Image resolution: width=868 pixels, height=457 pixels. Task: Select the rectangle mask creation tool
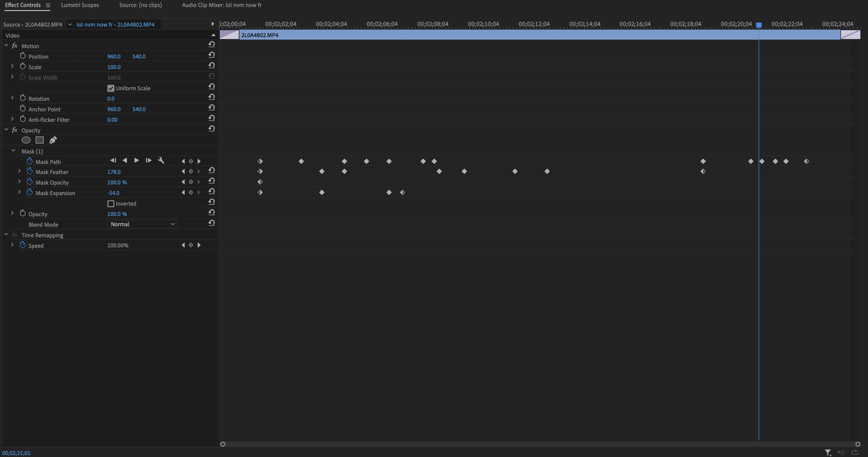[x=39, y=140]
